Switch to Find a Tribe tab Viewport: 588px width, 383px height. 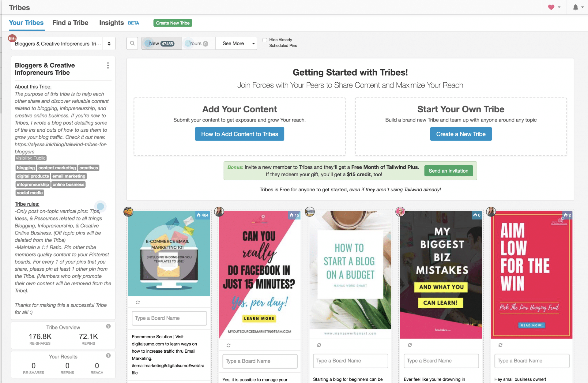click(70, 23)
